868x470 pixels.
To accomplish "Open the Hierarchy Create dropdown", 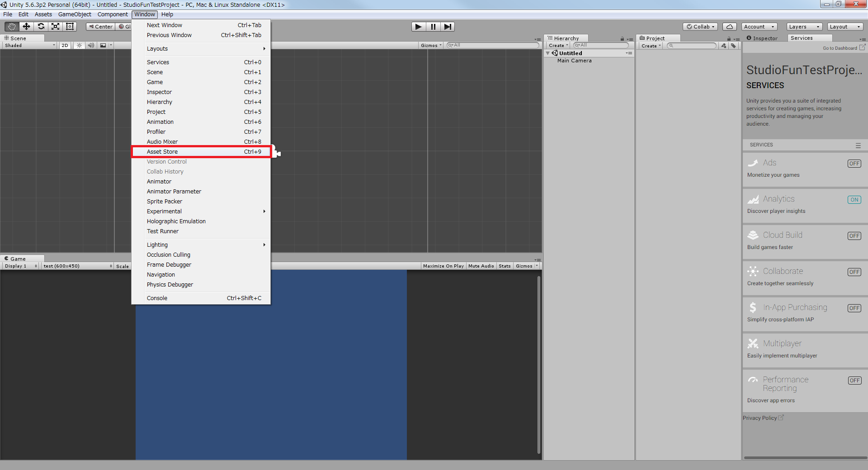I will tap(558, 46).
